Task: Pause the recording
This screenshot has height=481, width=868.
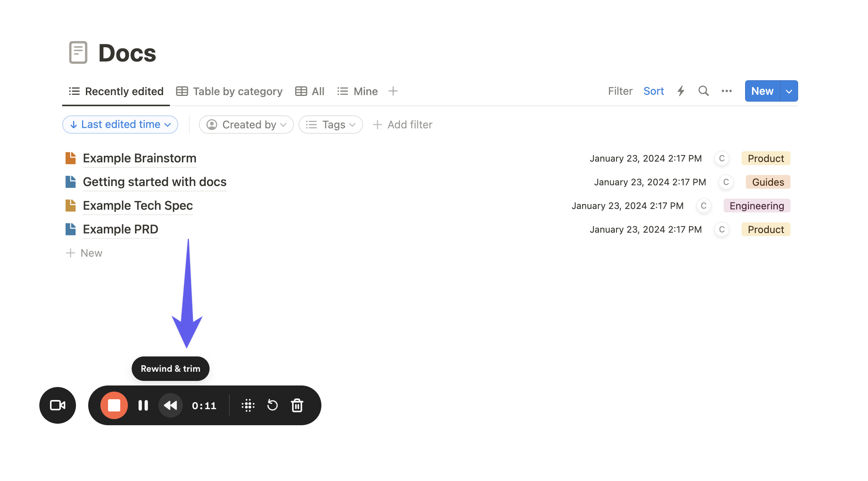Action: [143, 405]
